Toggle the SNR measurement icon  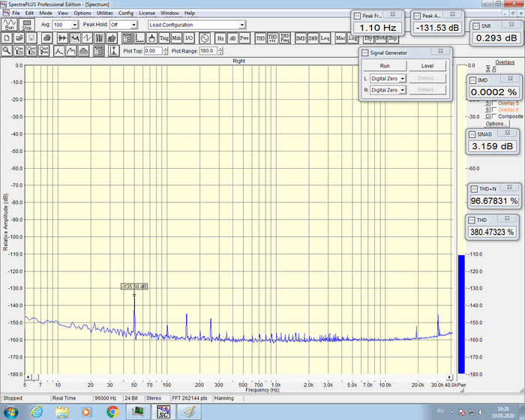point(312,37)
